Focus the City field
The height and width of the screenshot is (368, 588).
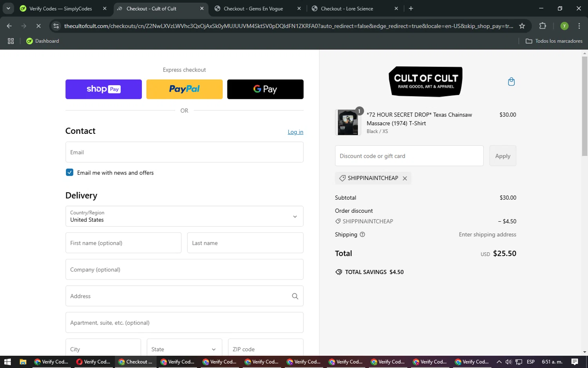103,349
